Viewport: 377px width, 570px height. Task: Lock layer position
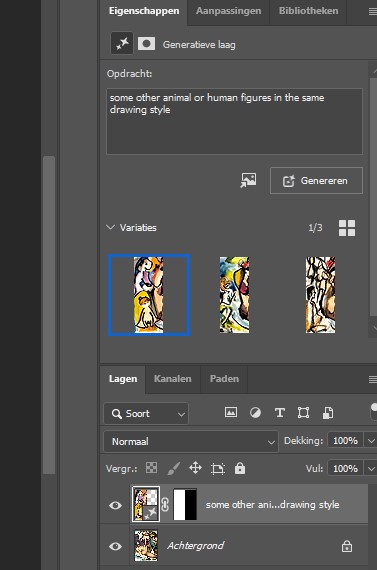tap(195, 468)
